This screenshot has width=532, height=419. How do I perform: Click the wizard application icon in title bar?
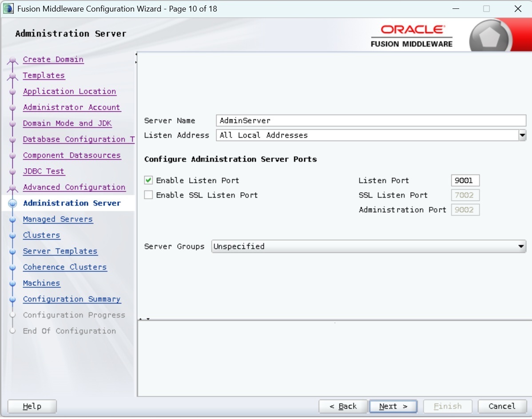8,8
